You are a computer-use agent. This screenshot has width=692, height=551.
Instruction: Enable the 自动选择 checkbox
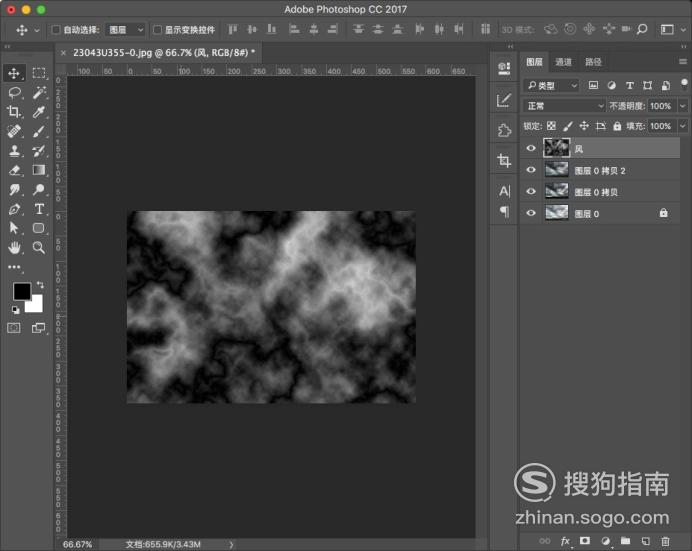point(56,30)
